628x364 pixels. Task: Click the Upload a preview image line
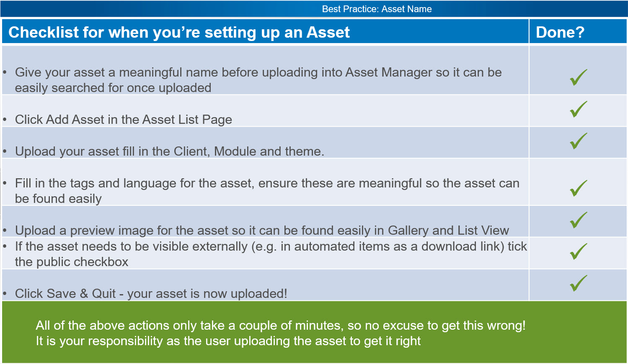click(262, 231)
